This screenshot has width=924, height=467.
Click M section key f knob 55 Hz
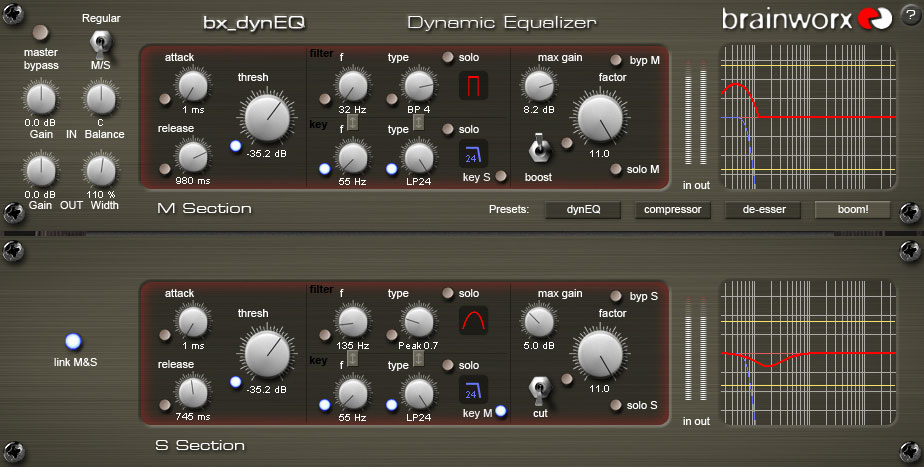point(352,157)
